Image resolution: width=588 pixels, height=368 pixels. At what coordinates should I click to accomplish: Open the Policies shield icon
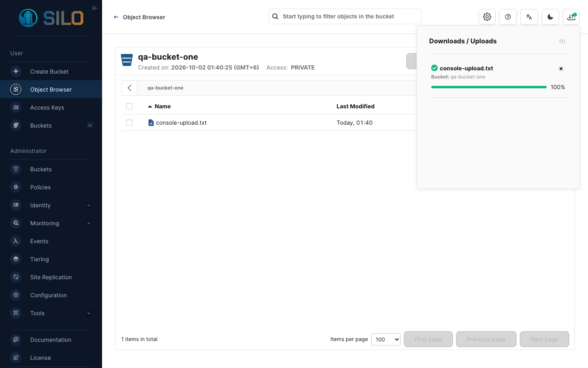coord(16,187)
